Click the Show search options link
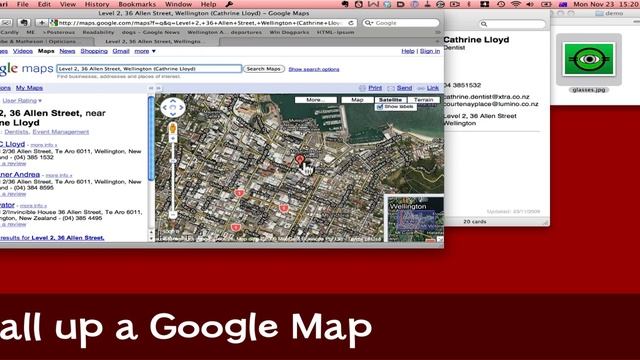 pyautogui.click(x=314, y=69)
